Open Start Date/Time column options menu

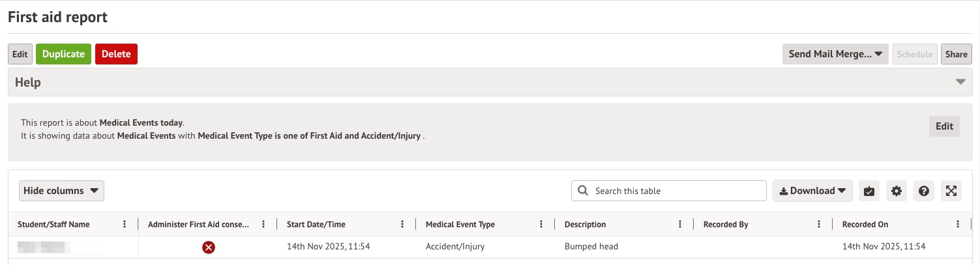pos(402,225)
